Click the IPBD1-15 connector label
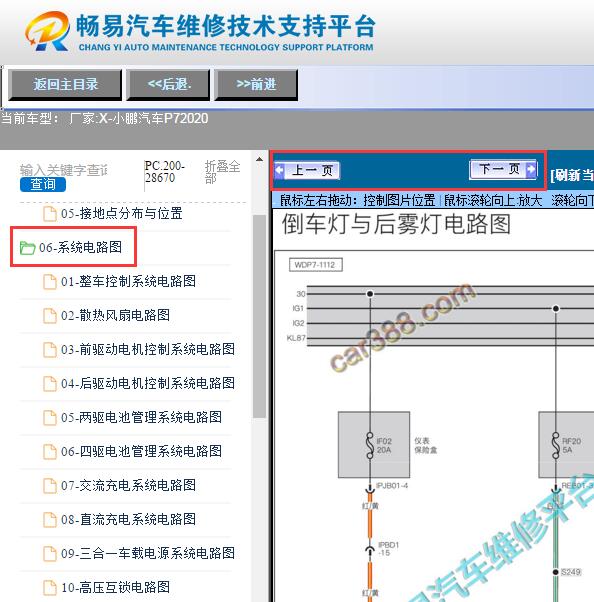This screenshot has height=602, width=594. (388, 549)
